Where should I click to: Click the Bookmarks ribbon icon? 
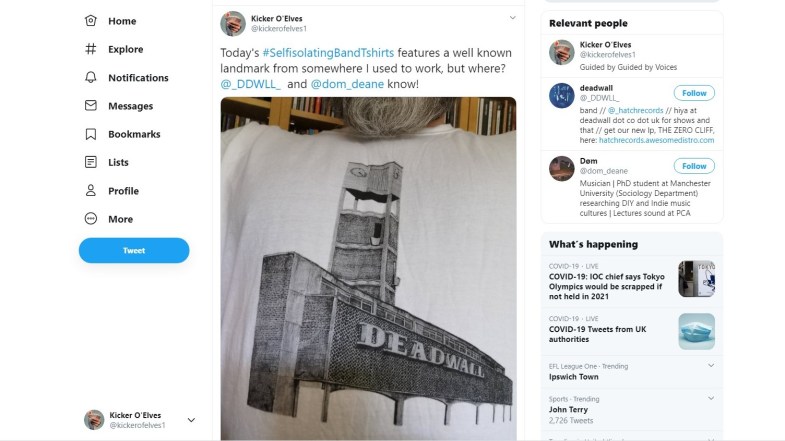(x=91, y=134)
